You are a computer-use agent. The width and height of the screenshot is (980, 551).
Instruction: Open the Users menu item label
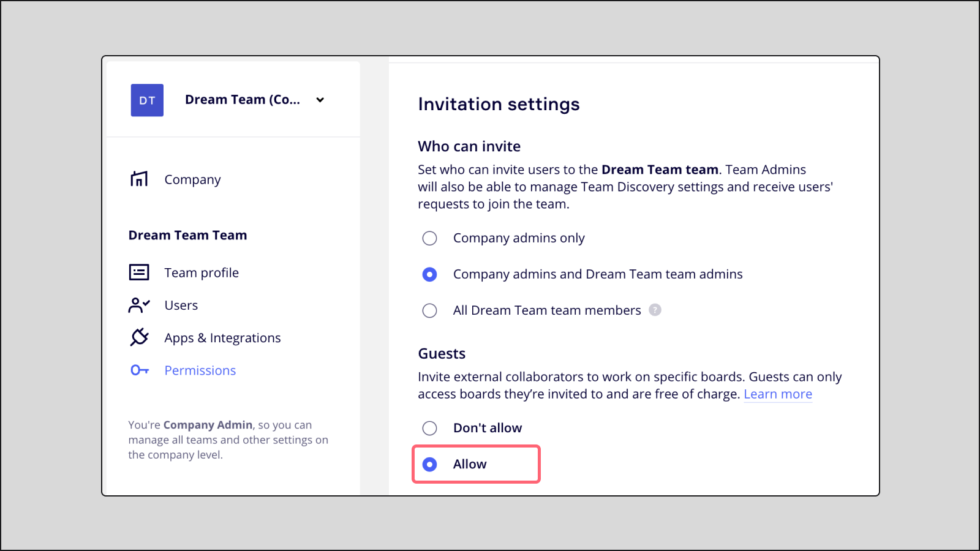181,305
